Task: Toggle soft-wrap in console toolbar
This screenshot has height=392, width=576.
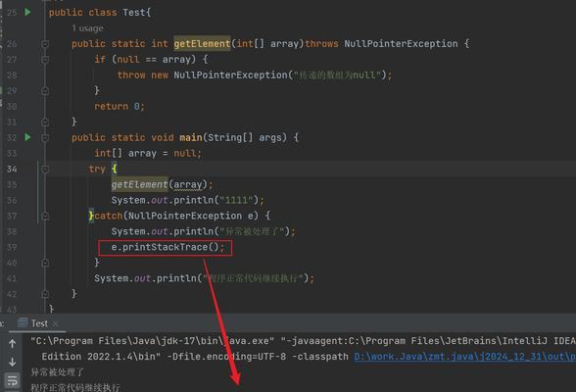Action: [x=12, y=380]
